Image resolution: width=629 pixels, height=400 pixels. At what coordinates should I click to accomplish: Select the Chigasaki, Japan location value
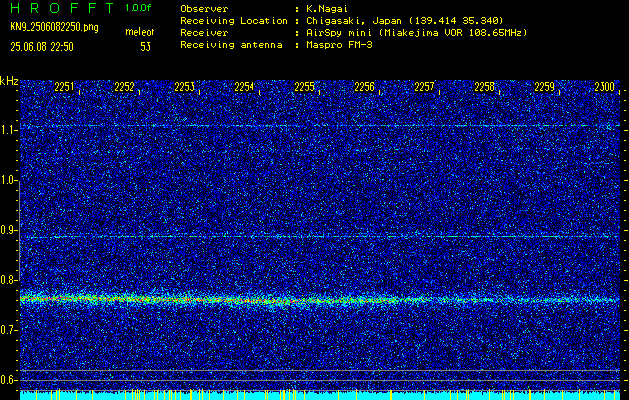coord(404,21)
